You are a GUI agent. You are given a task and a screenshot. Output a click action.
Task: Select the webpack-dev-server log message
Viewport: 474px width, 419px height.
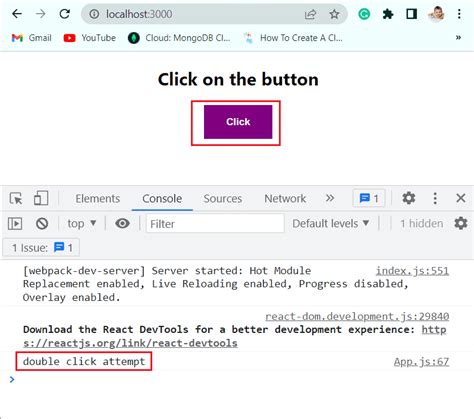coord(215,284)
